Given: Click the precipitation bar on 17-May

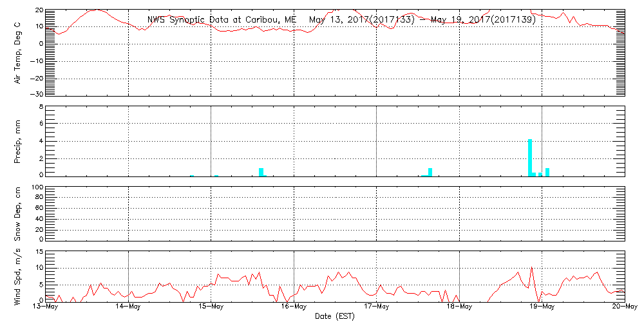Looking at the screenshot, I should [430, 172].
